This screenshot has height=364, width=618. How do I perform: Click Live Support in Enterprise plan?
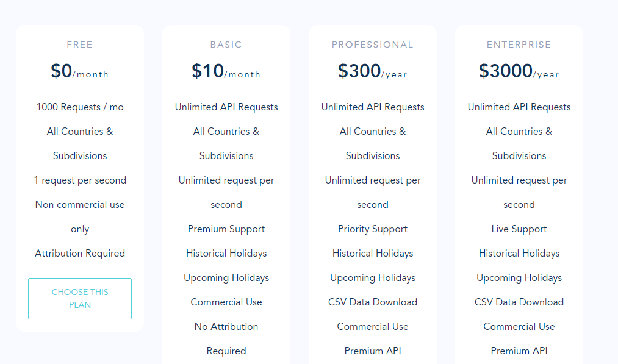coord(519,229)
